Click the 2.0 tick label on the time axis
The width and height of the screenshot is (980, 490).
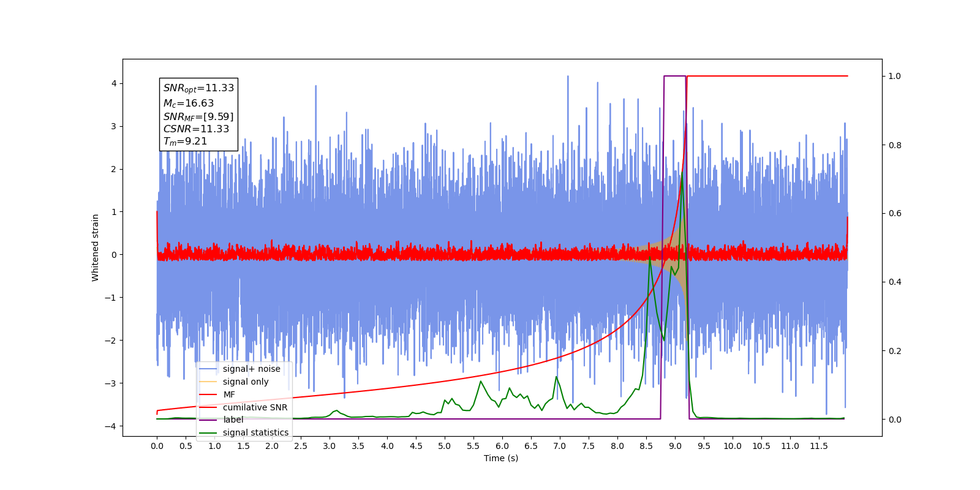click(x=272, y=446)
